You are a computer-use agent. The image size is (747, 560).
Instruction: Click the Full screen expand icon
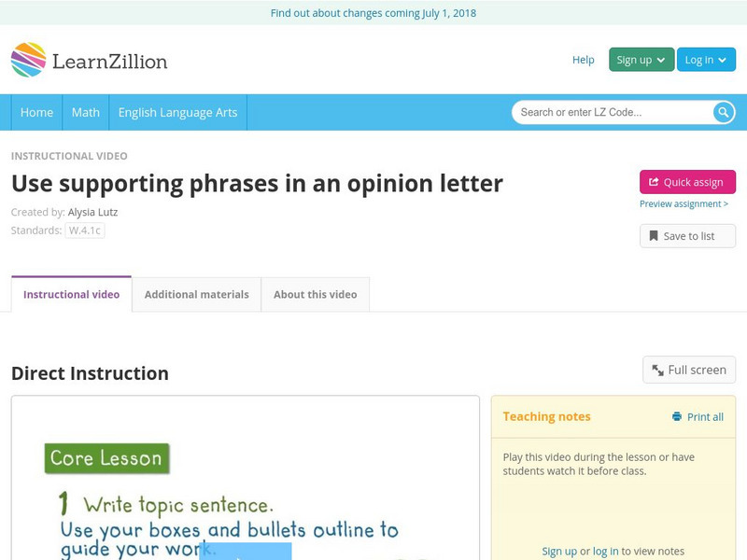coord(658,370)
